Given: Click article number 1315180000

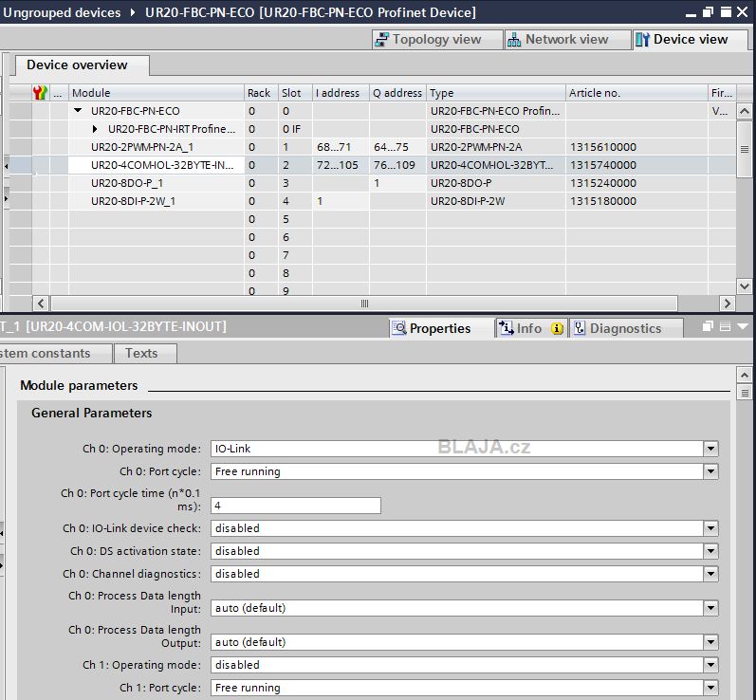Looking at the screenshot, I should [603, 201].
